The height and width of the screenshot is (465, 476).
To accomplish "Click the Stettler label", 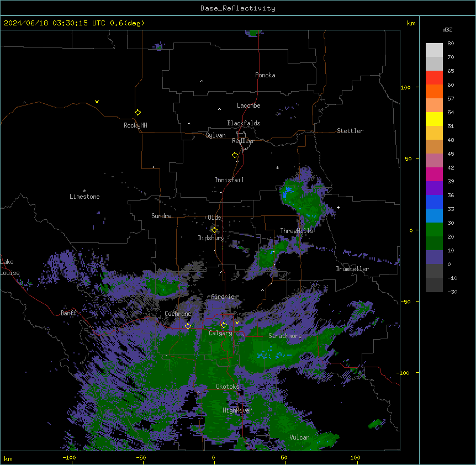I will click(x=350, y=131).
